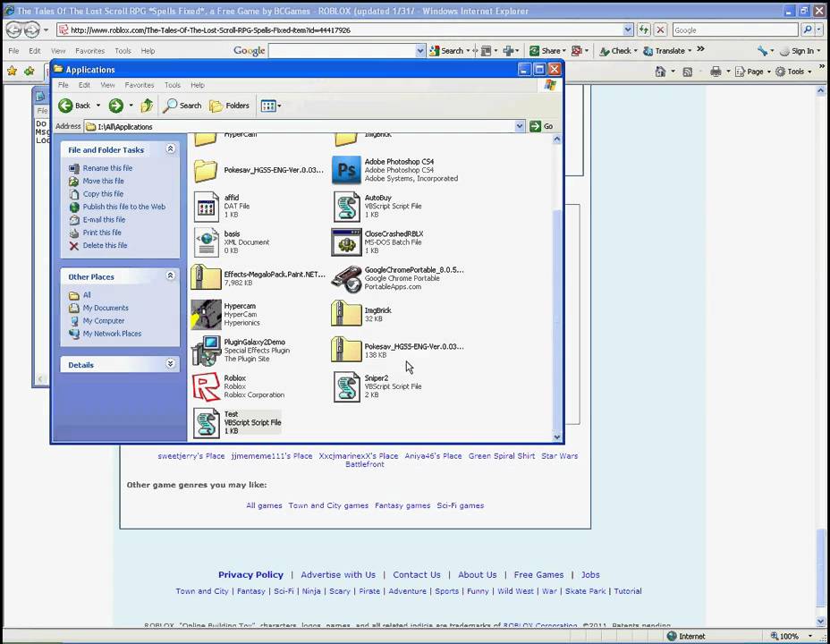Click Delete this file
The height and width of the screenshot is (644, 830).
[x=105, y=245]
